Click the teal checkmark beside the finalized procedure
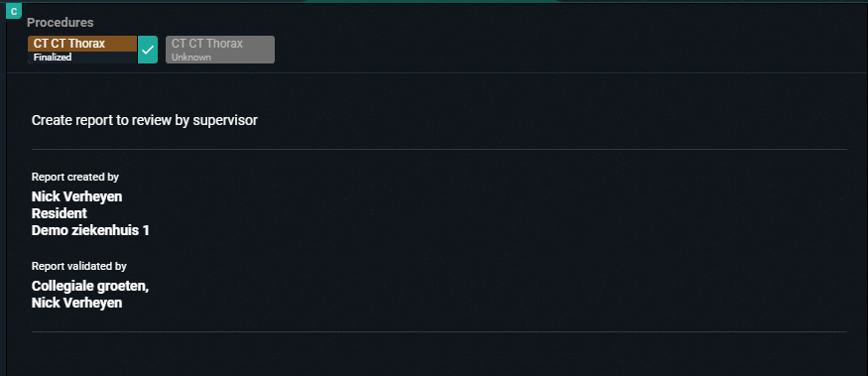868x376 pixels. pyautogui.click(x=148, y=50)
